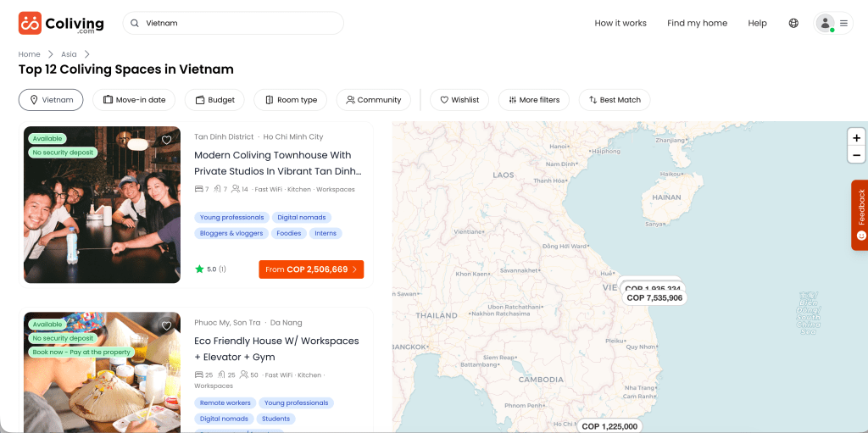Click the Coliving.com logo

[x=61, y=24]
